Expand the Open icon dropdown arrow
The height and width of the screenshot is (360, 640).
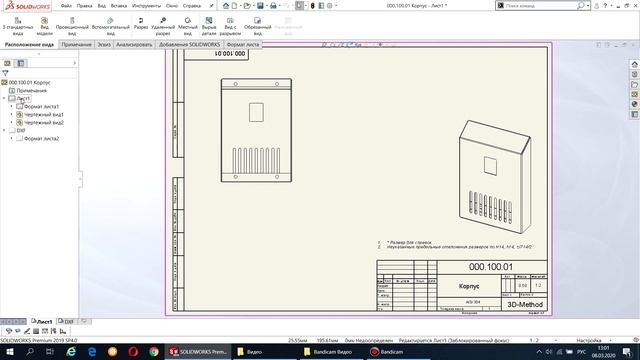(253, 6)
